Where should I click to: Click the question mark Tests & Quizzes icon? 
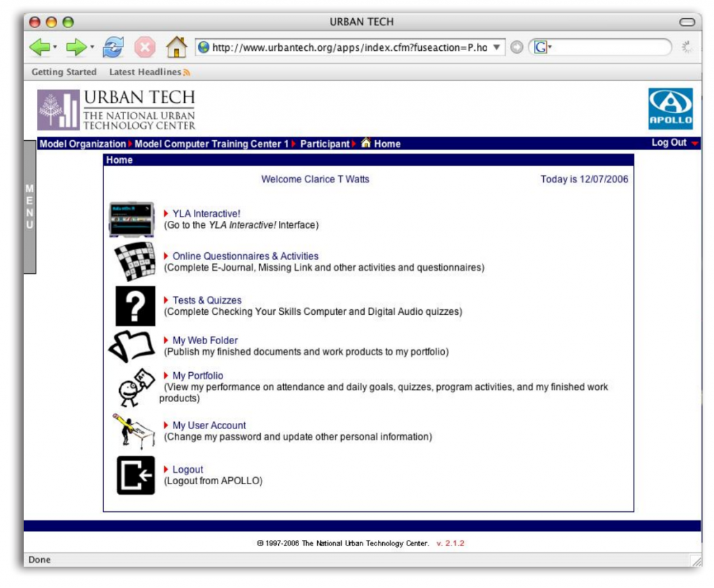point(135,306)
